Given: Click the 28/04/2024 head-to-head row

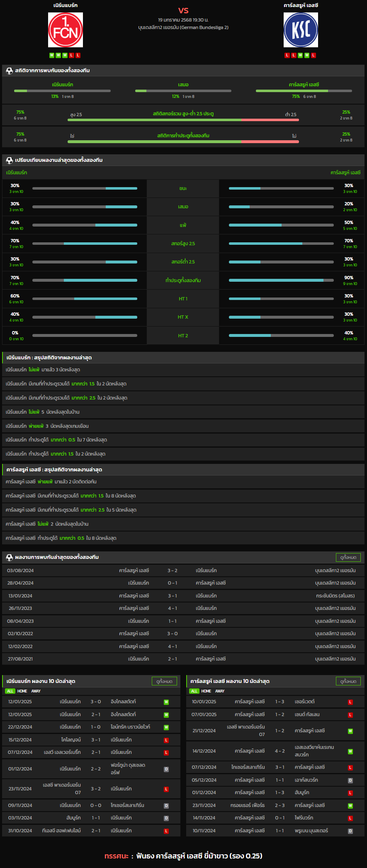Looking at the screenshot, I should pyautogui.click(x=183, y=583).
